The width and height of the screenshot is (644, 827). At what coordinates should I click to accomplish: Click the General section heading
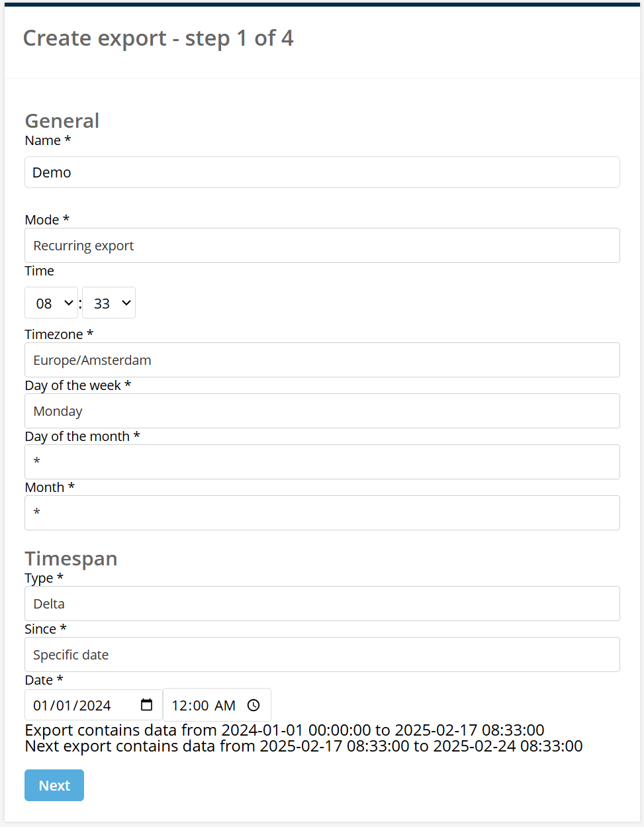(62, 121)
